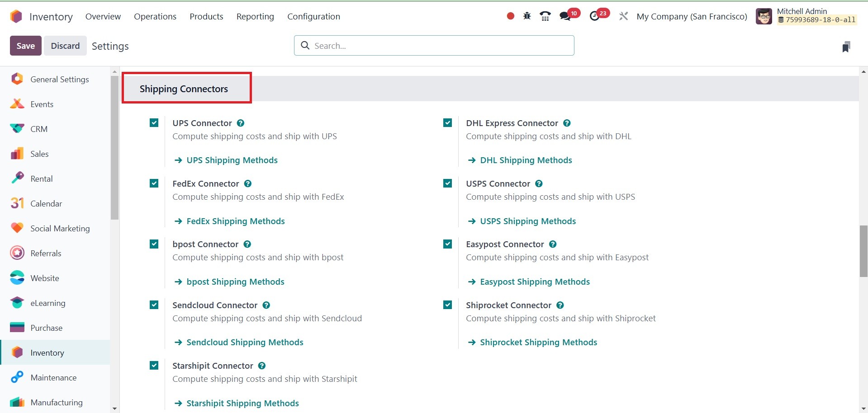868x413 pixels.
Task: Open Shiprocket Shipping Methods link
Action: coord(532,342)
